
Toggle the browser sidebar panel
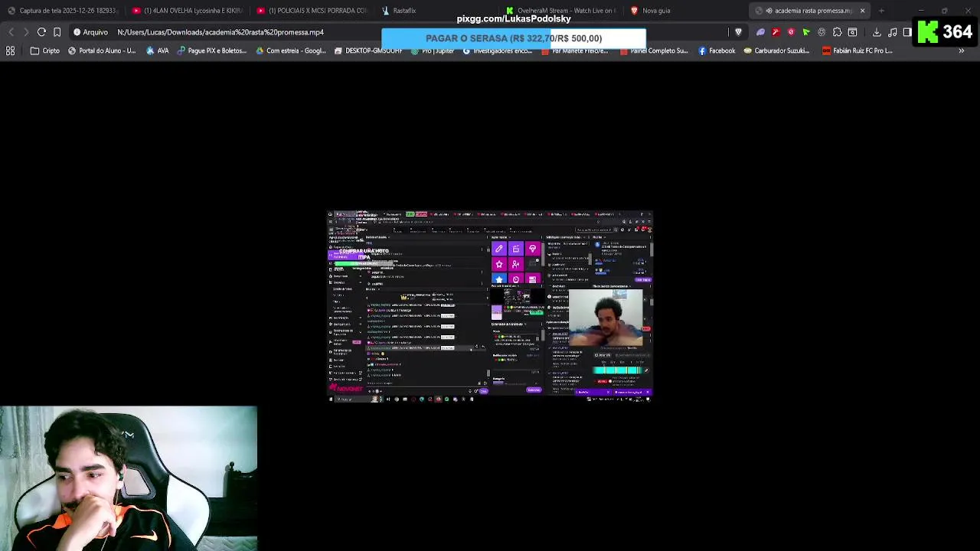point(907,32)
